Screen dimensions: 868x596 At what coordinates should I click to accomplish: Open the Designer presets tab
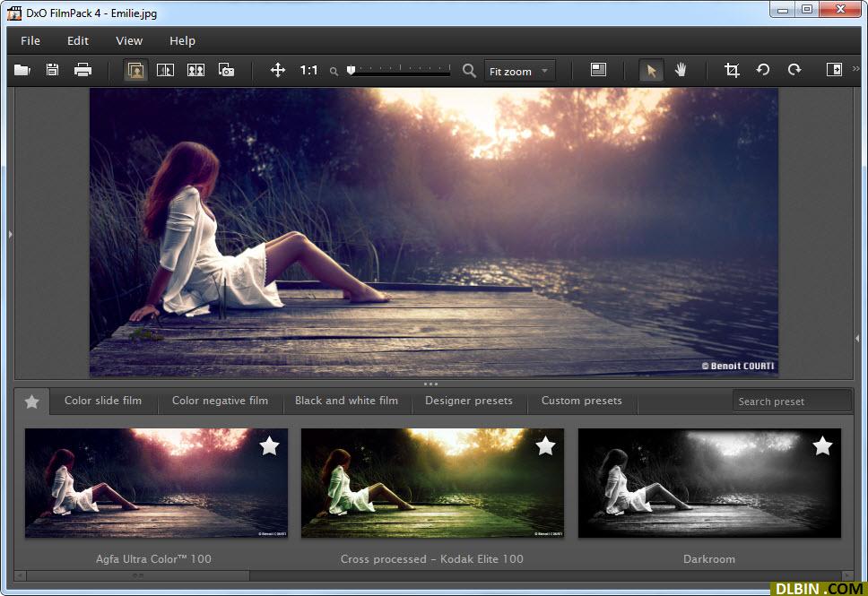[468, 401]
